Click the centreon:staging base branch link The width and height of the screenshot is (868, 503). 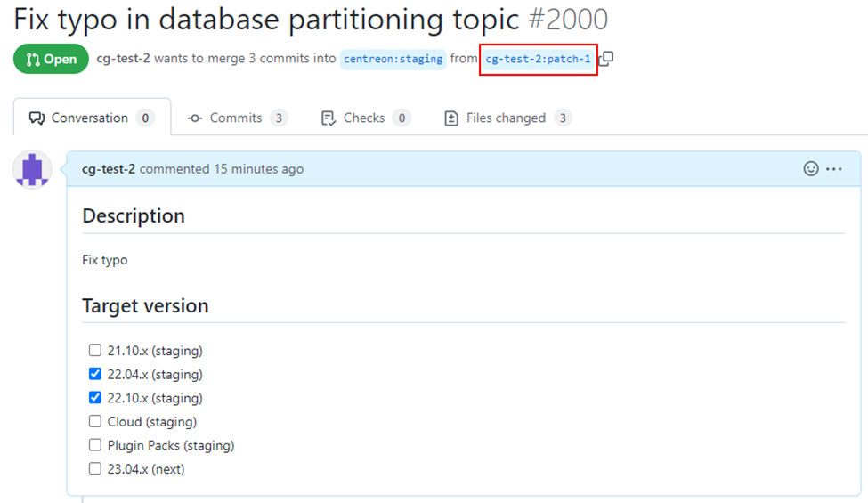[x=393, y=59]
